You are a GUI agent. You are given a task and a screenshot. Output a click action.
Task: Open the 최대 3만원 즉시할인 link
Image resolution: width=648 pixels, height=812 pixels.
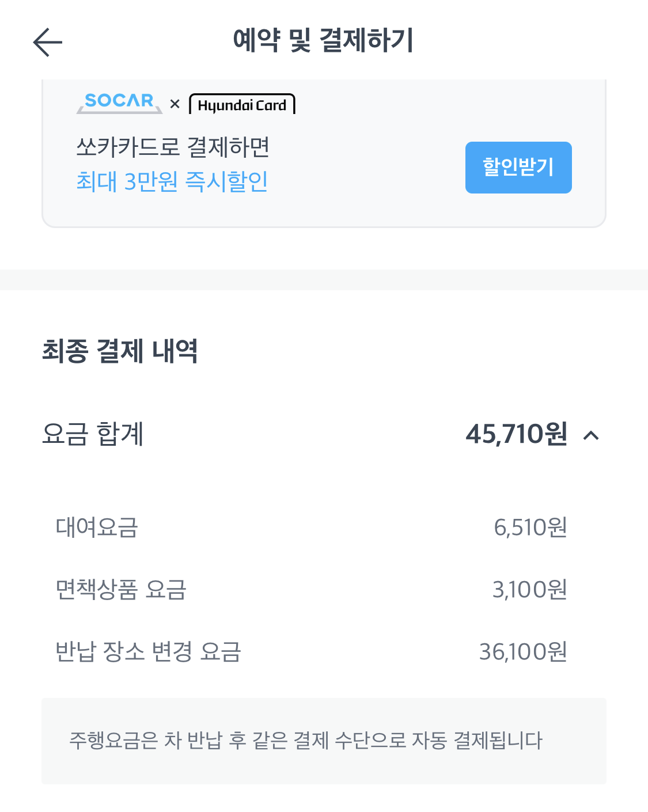[x=172, y=182]
